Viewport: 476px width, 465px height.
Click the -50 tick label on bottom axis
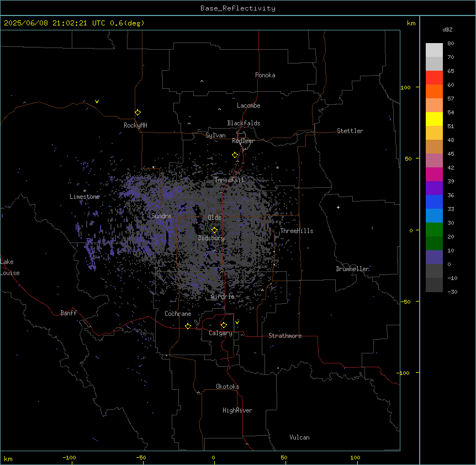(x=141, y=457)
